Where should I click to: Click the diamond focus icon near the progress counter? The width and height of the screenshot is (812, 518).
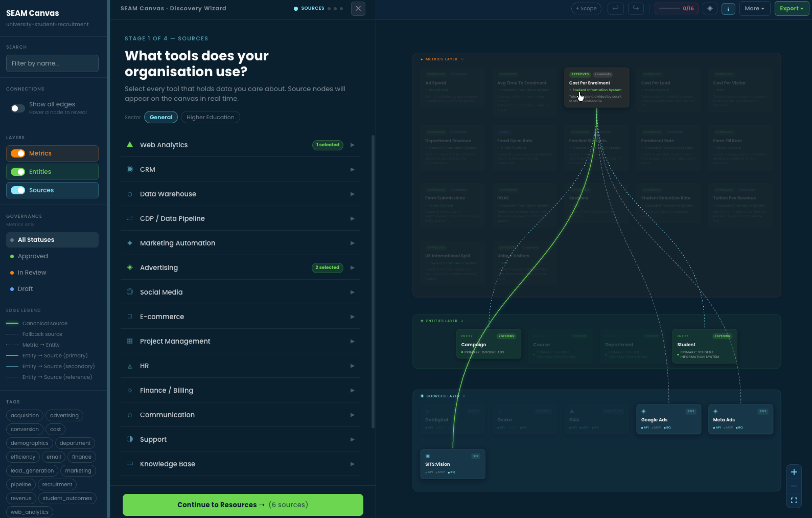710,9
